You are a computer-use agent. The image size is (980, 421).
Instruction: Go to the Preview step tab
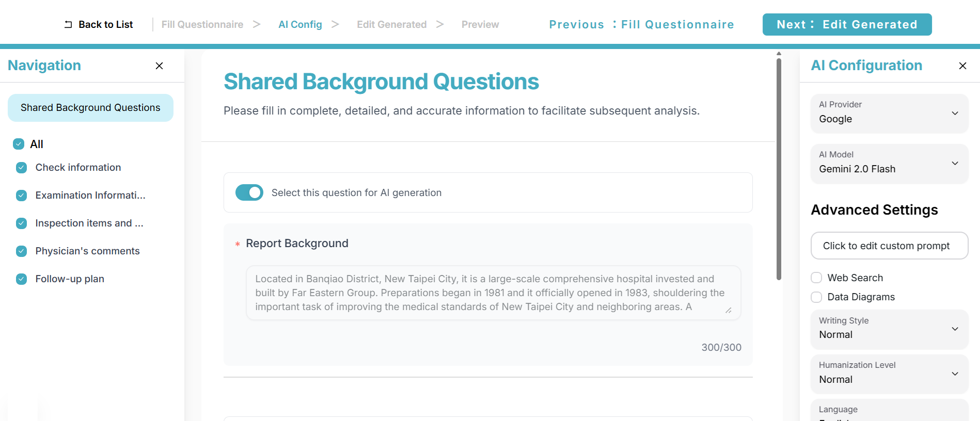(x=480, y=24)
